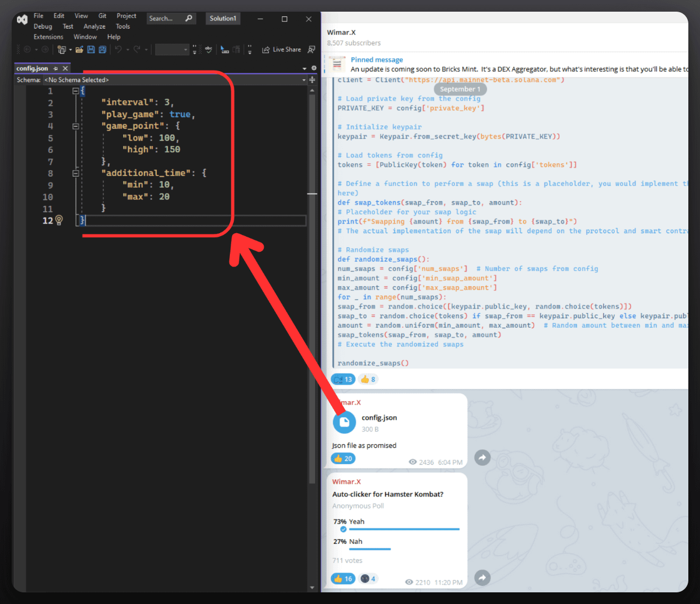The width and height of the screenshot is (700, 604).
Task: Open the Redo history dropdown arrow
Action: [146, 50]
